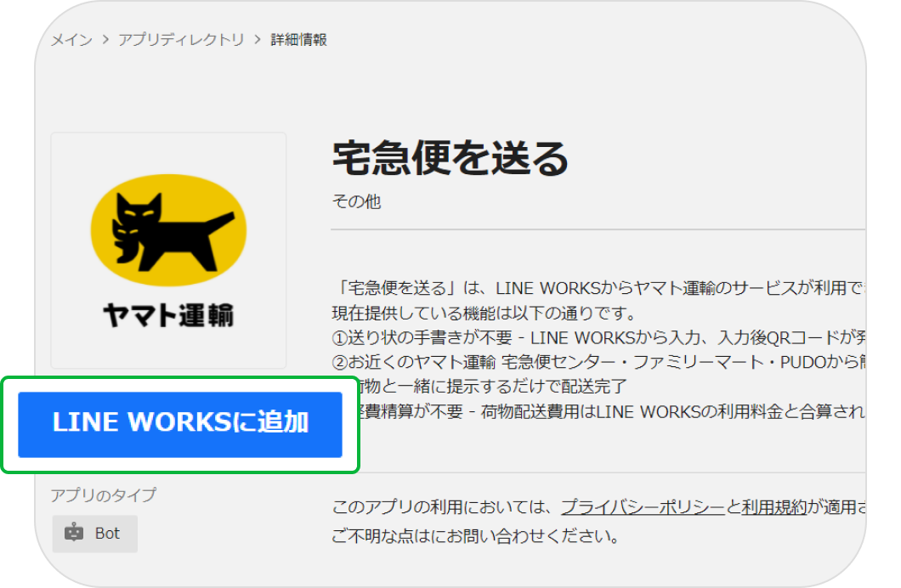Click the その他 category label
Viewport: 901px width, 588px height.
[x=356, y=202]
